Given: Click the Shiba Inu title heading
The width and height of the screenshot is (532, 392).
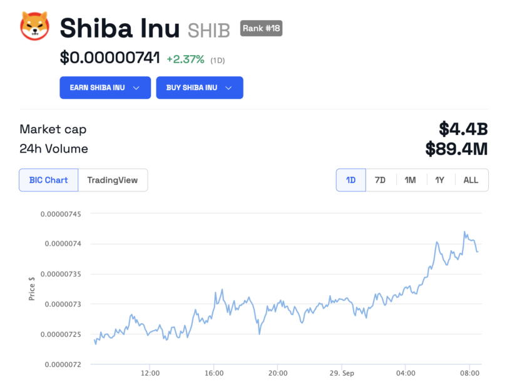Looking at the screenshot, I should pos(120,28).
